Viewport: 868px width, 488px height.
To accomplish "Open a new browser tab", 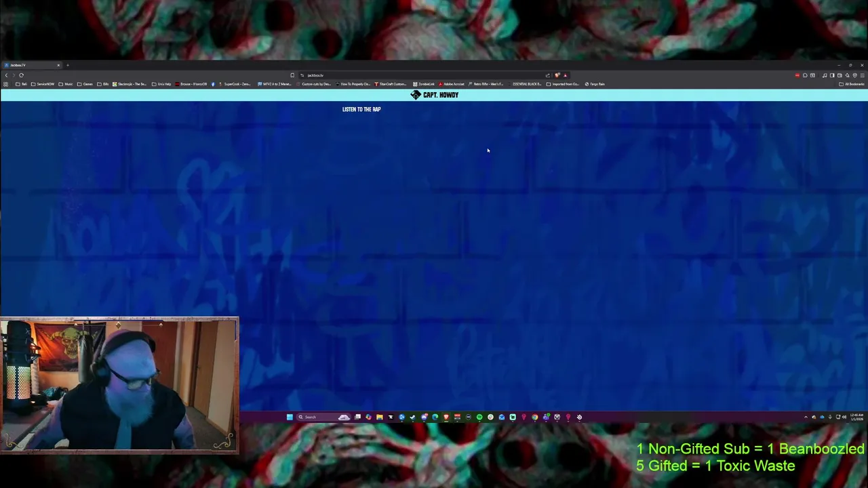I will click(68, 65).
